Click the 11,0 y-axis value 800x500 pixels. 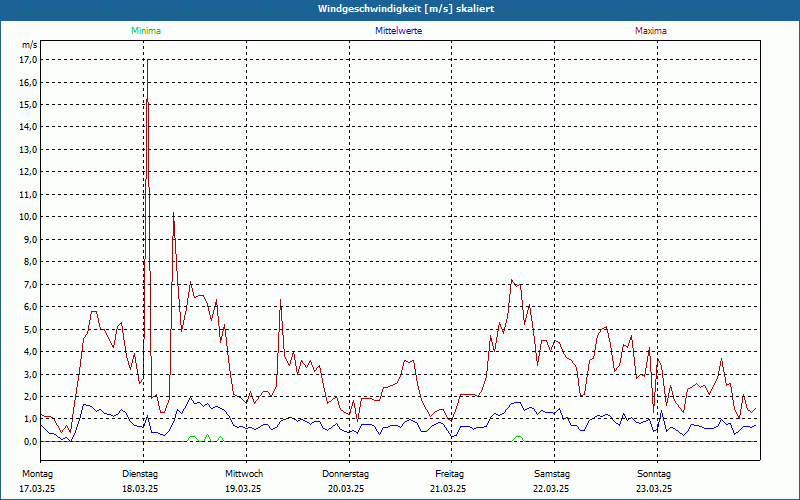(x=29, y=194)
